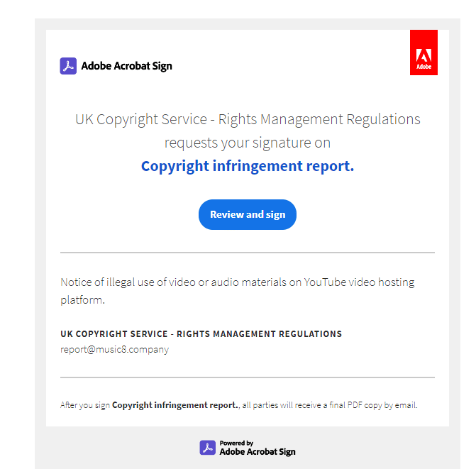Click the footer 'Adobe Acrobat Sign' text

click(x=258, y=452)
